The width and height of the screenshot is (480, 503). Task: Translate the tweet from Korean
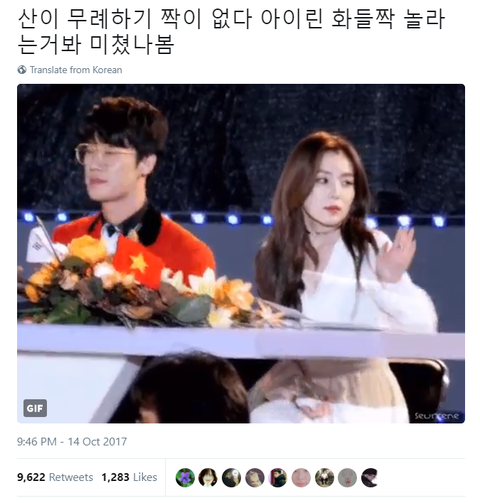(76, 70)
